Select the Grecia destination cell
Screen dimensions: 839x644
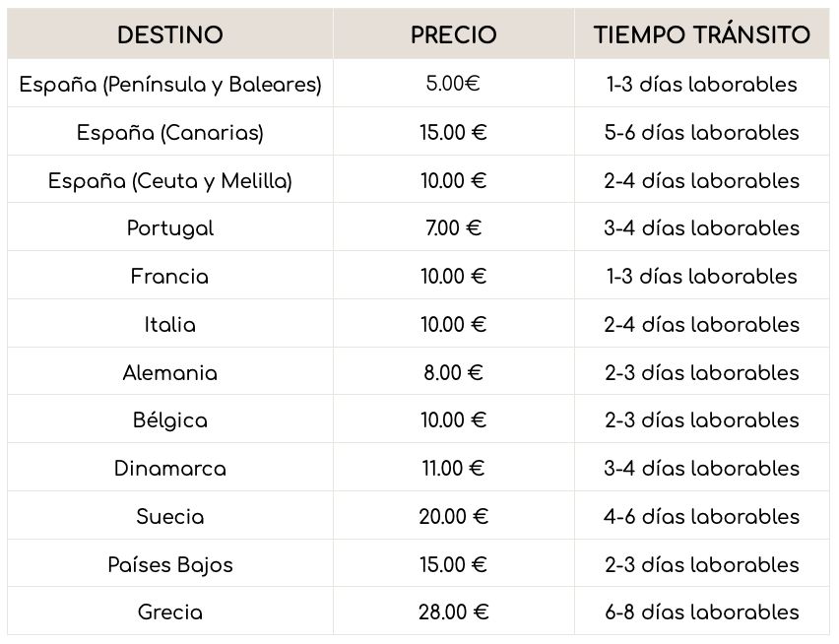point(170,612)
